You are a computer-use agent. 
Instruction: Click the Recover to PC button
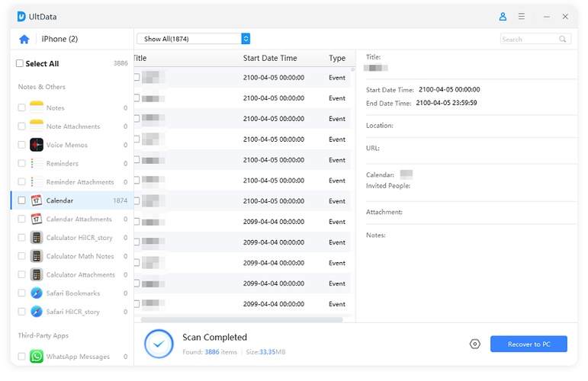tap(529, 344)
